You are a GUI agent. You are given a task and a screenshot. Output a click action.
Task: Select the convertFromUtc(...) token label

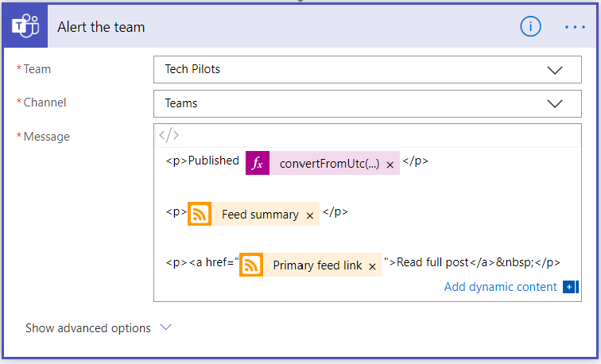pos(329,164)
